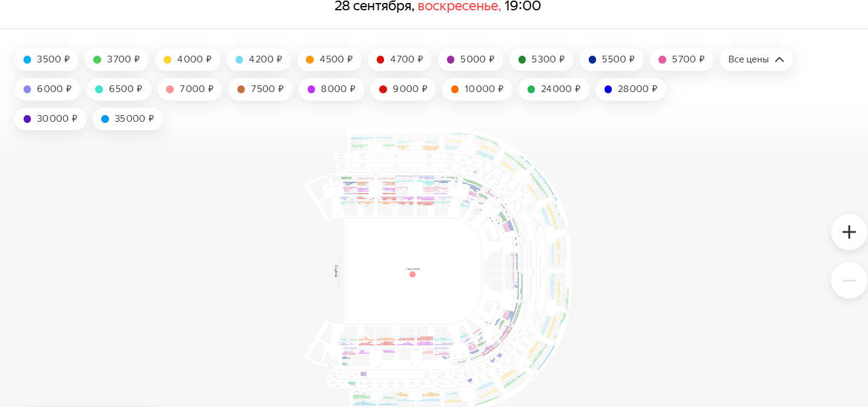Choose the 30000 ₽ purple price chip
Screen dimensions: 868x407
50,119
